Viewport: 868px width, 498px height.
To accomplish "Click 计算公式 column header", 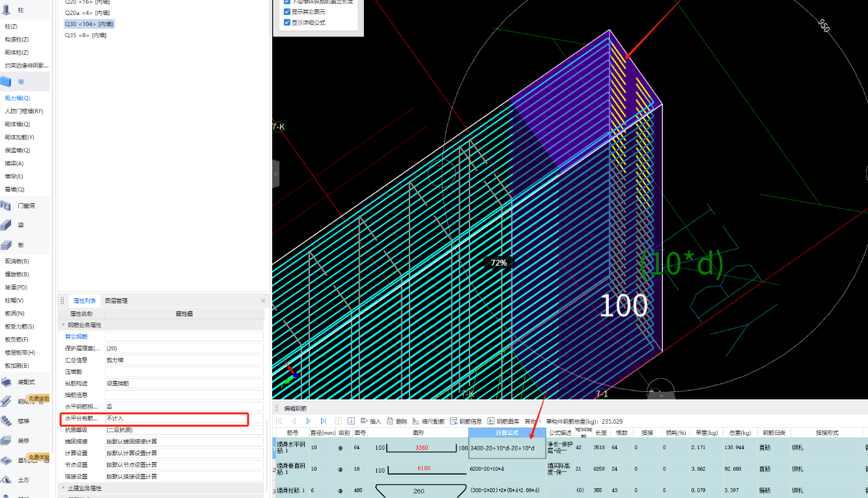I will coord(507,432).
